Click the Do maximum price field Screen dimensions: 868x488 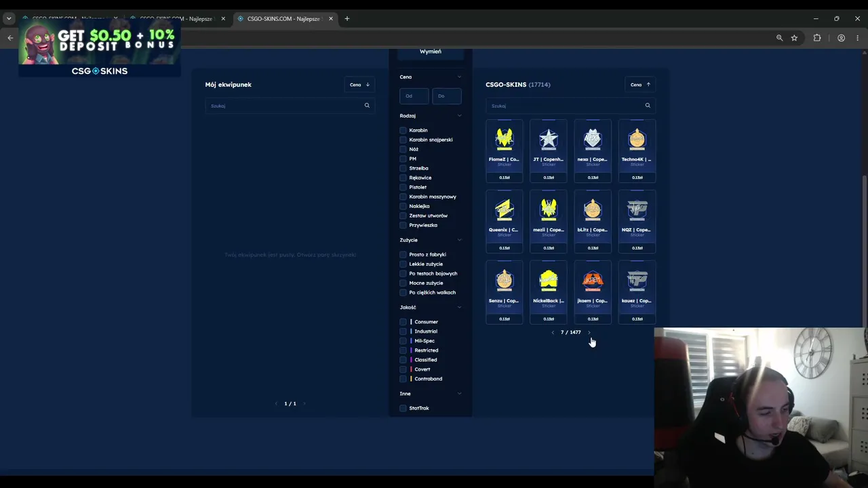(447, 96)
